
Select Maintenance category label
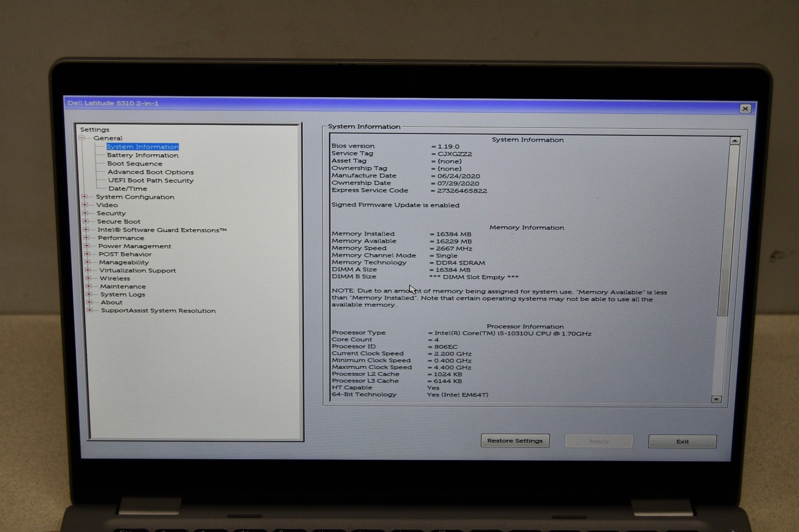pos(123,286)
